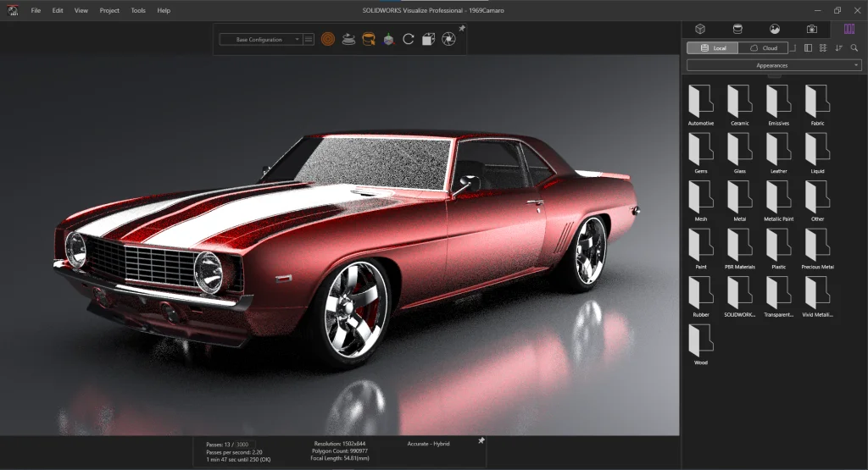
Task: Open the Project menu
Action: [x=109, y=10]
